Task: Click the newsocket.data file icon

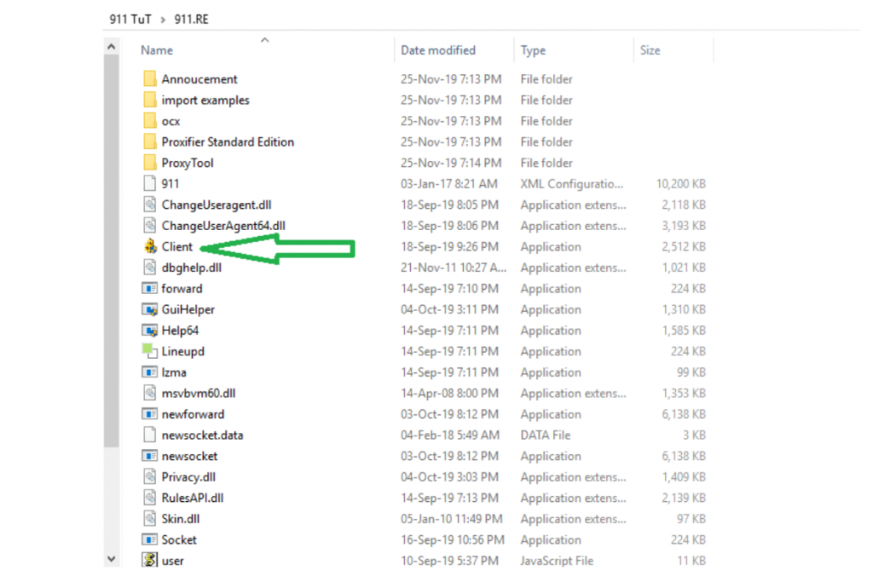Action: pyautogui.click(x=150, y=435)
